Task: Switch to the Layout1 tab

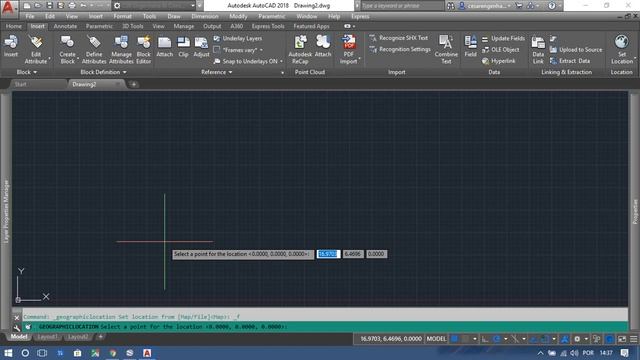Action: 47,337
